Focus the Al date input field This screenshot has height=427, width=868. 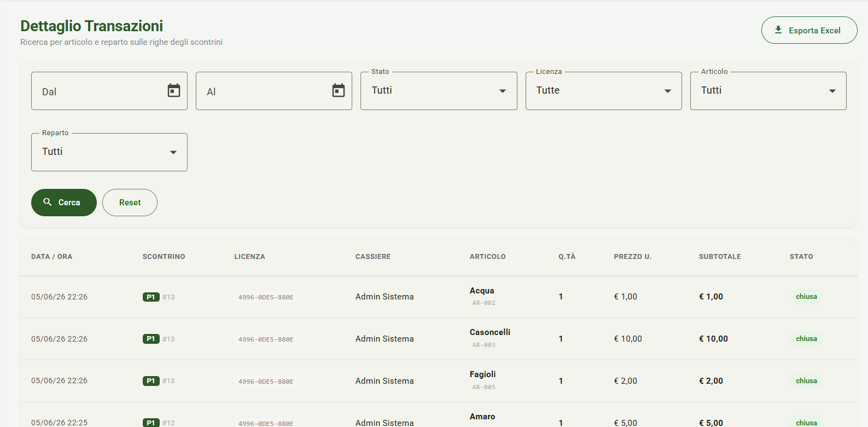pyautogui.click(x=264, y=91)
